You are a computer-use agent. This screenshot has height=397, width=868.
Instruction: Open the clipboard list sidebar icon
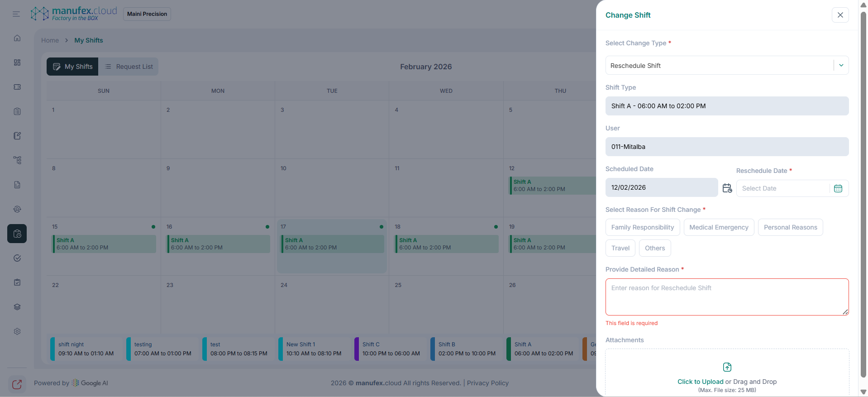17,111
